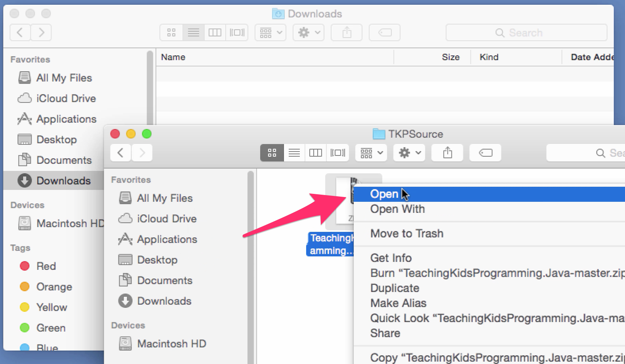Switch TKPSource window to column view
The height and width of the screenshot is (364, 625).
pos(315,153)
